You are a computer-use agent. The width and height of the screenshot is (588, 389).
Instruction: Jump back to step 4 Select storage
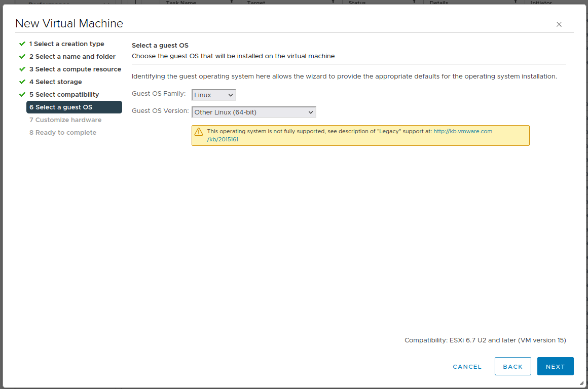pos(55,82)
